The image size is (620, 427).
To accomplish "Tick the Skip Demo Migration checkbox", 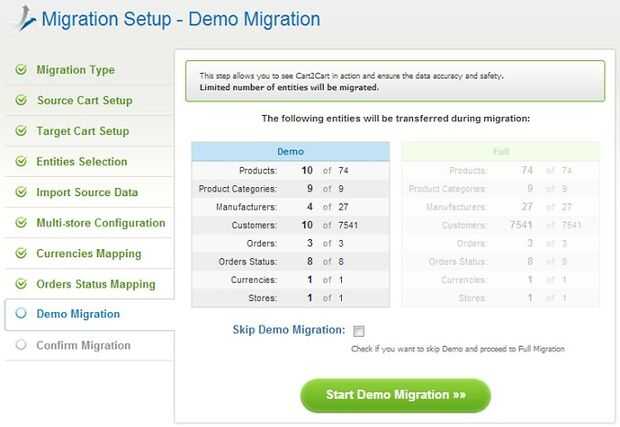I will 359,331.
